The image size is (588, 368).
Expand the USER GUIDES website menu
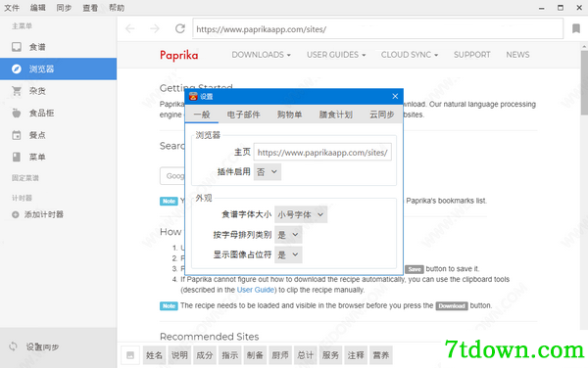[336, 55]
